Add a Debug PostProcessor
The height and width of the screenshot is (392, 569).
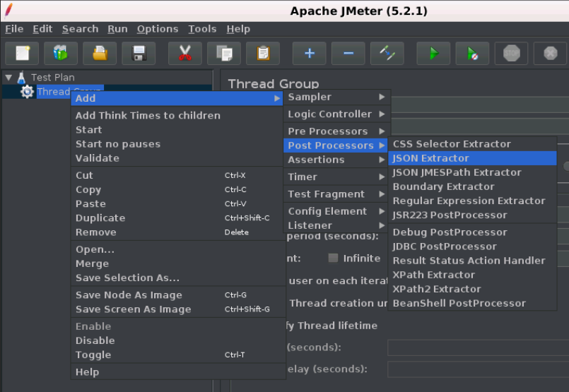click(x=472, y=232)
